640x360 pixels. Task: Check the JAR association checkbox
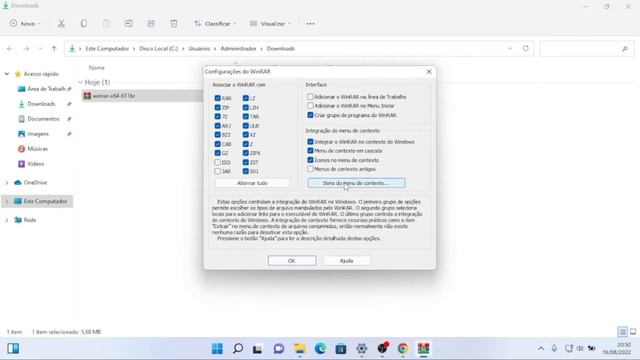(x=218, y=171)
